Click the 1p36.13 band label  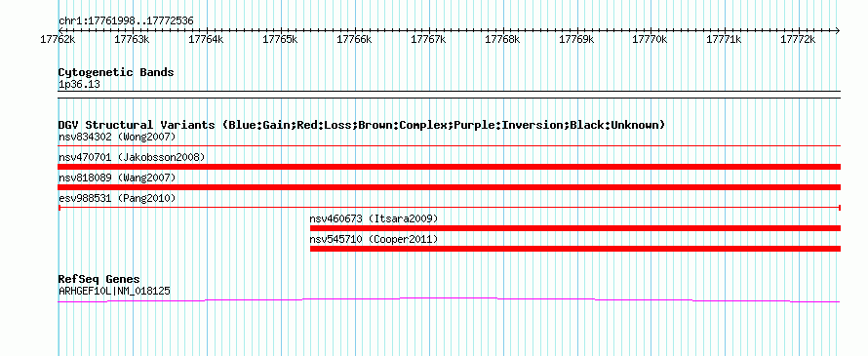(79, 85)
